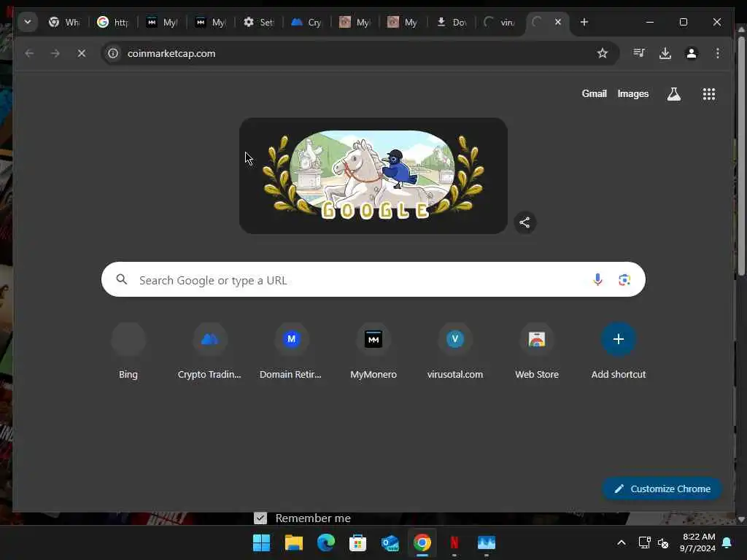Minimize the Chrome window
This screenshot has height=560, width=747.
(x=650, y=22)
